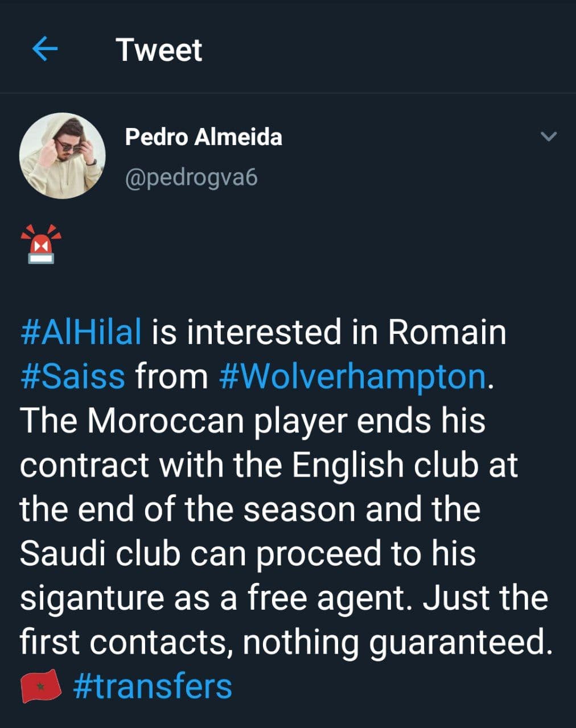Click the word "Romain" in the tweet
The width and height of the screenshot is (576, 728).
[447, 332]
